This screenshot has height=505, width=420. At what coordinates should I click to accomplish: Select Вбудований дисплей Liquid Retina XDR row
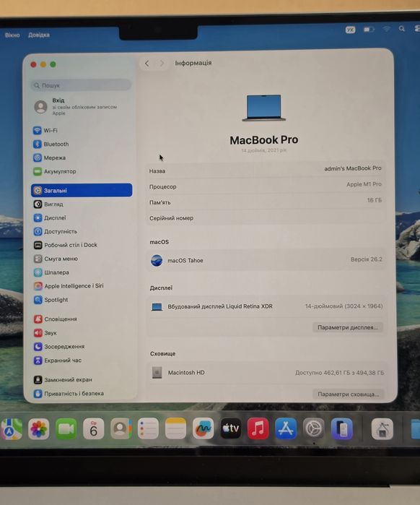click(x=266, y=306)
